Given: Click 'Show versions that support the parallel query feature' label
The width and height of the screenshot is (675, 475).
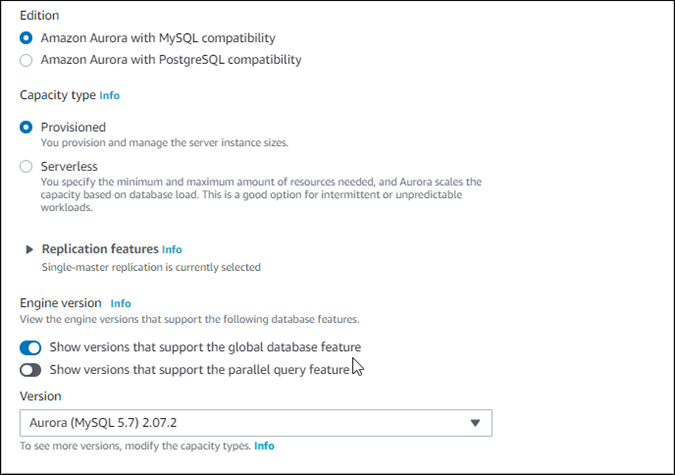Looking at the screenshot, I should point(199,370).
